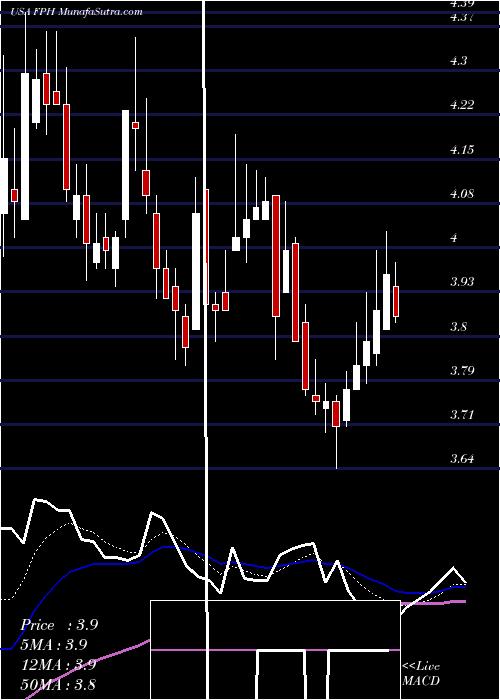The width and height of the screenshot is (500, 700).
Task: Click the 3.8 price axis label
Action: 458,326
